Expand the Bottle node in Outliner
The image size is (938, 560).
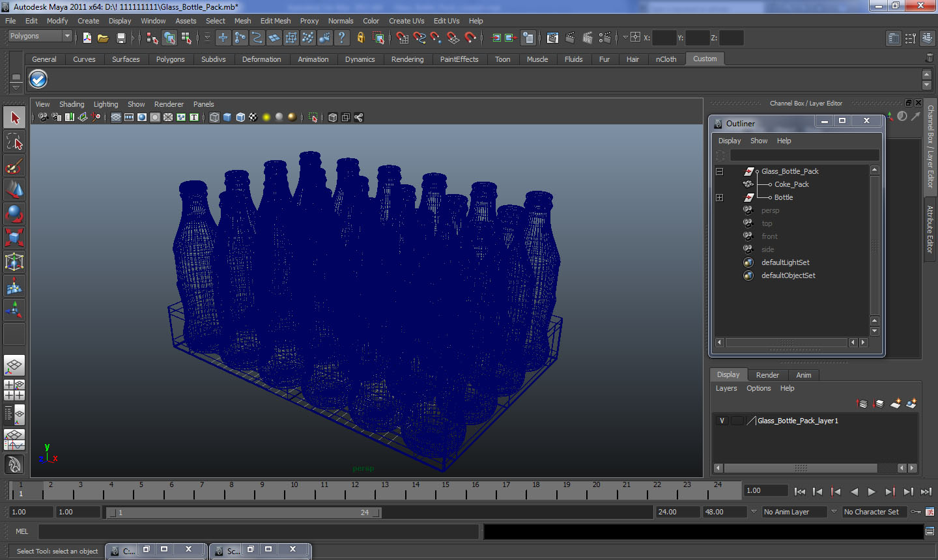[x=720, y=197]
